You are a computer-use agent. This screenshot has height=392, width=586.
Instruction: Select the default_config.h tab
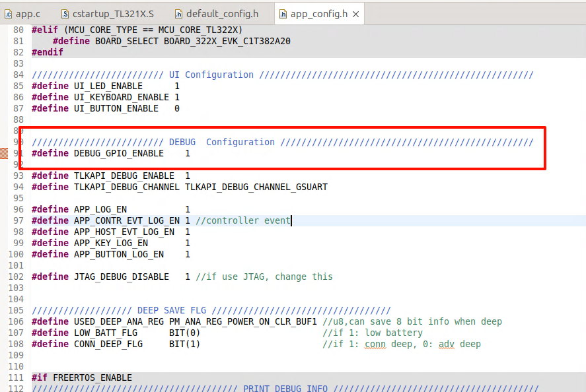pos(222,13)
